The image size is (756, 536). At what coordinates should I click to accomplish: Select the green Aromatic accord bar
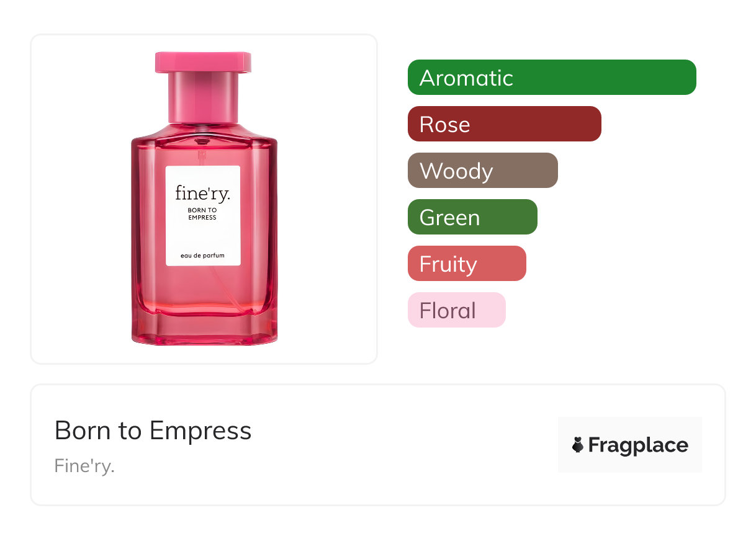[551, 78]
